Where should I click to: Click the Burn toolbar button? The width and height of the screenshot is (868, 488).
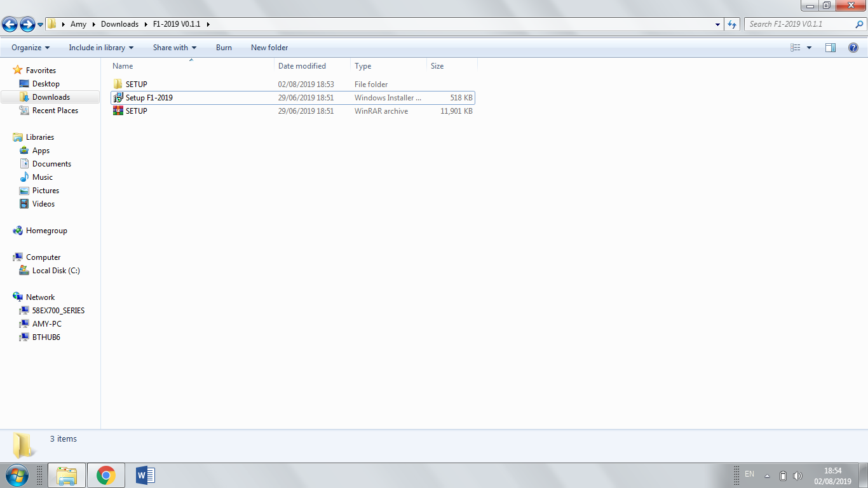point(224,48)
